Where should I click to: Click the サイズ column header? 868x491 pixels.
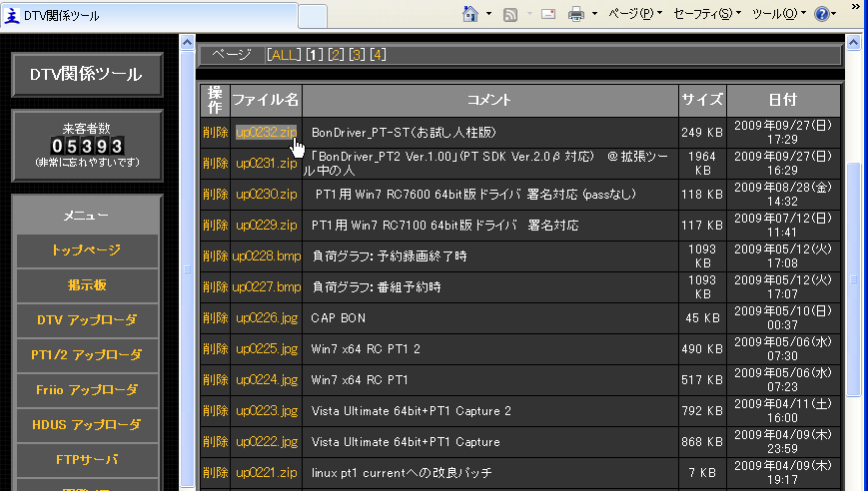[702, 100]
